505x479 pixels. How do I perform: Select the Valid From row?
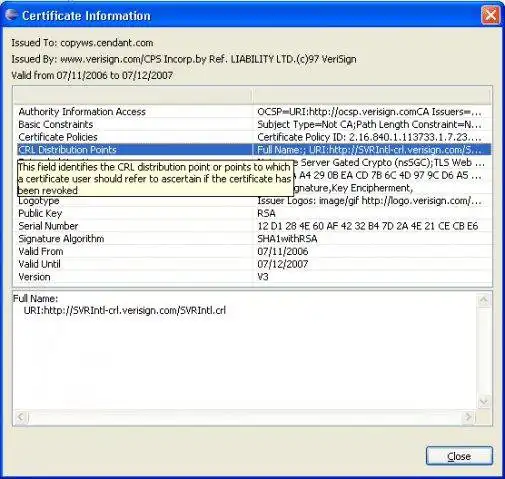point(253,251)
